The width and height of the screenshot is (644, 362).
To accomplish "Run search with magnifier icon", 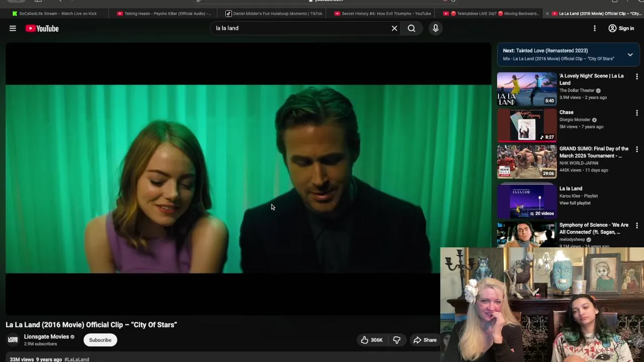I will [412, 28].
